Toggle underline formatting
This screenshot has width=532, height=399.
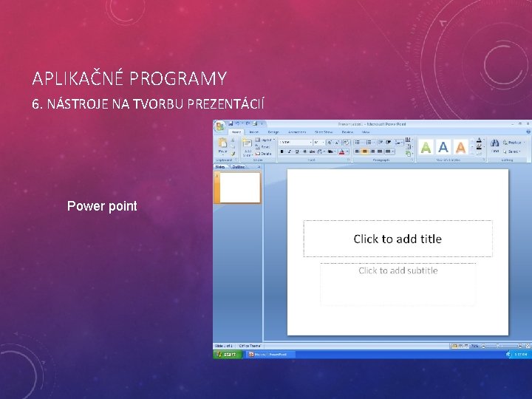pyautogui.click(x=297, y=151)
